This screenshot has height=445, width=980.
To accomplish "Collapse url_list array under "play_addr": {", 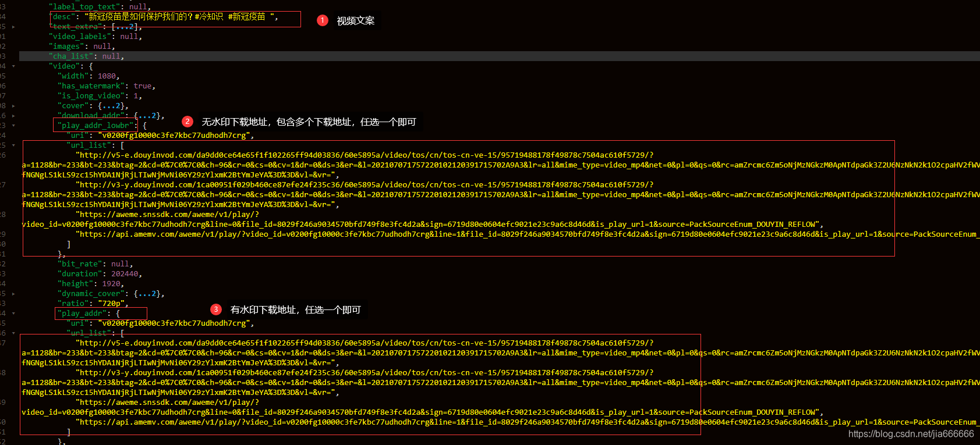I will coord(13,333).
